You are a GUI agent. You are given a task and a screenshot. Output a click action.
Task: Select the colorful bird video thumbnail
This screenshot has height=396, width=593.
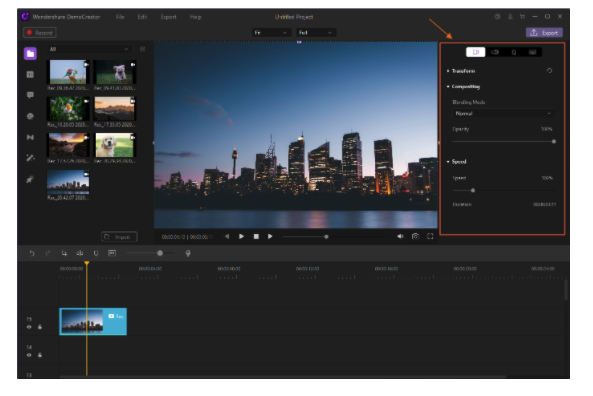tap(68, 72)
